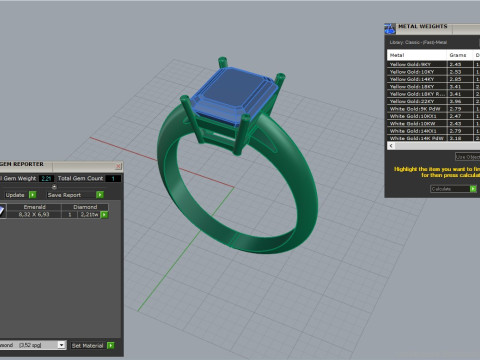Select the White Gold 10KW row
Viewport: 480px width, 360px height.
[433, 123]
